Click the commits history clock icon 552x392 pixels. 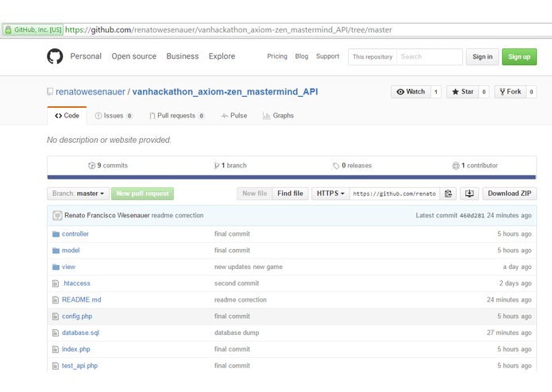(91, 166)
